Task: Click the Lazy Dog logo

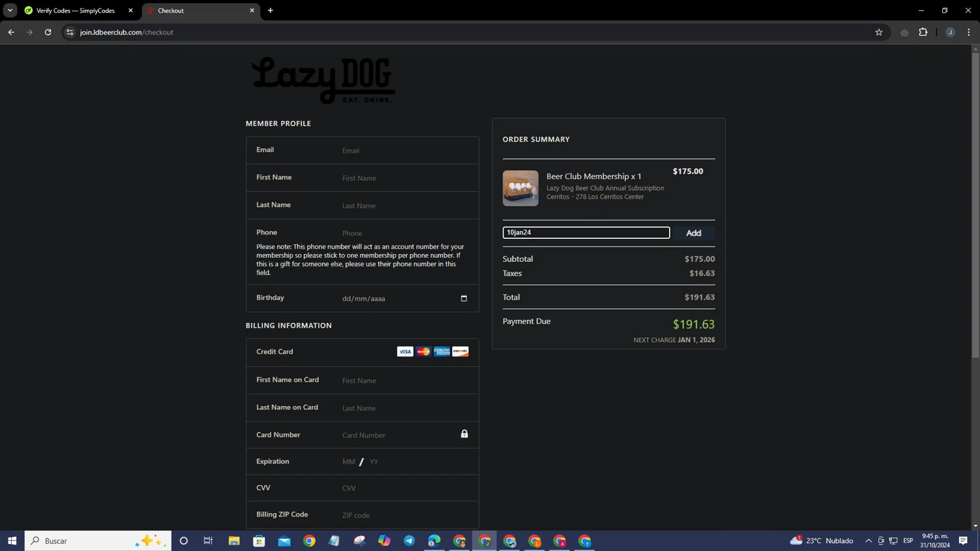Action: 323,80
